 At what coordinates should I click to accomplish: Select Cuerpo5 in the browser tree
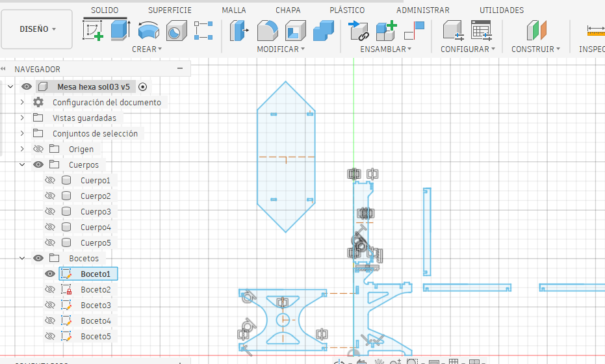pos(96,243)
